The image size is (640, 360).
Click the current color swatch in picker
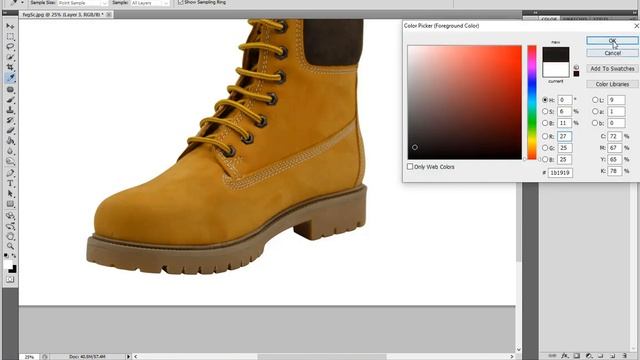tap(556, 70)
